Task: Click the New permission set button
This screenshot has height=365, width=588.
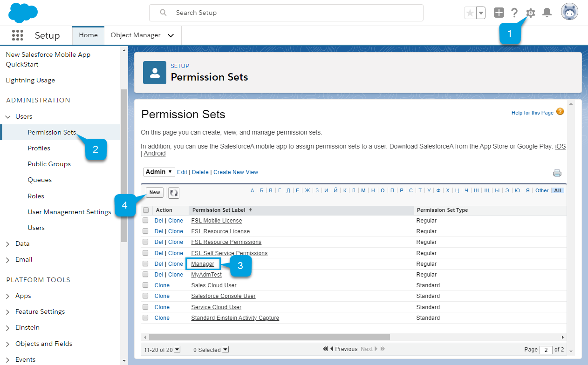Action: point(155,193)
